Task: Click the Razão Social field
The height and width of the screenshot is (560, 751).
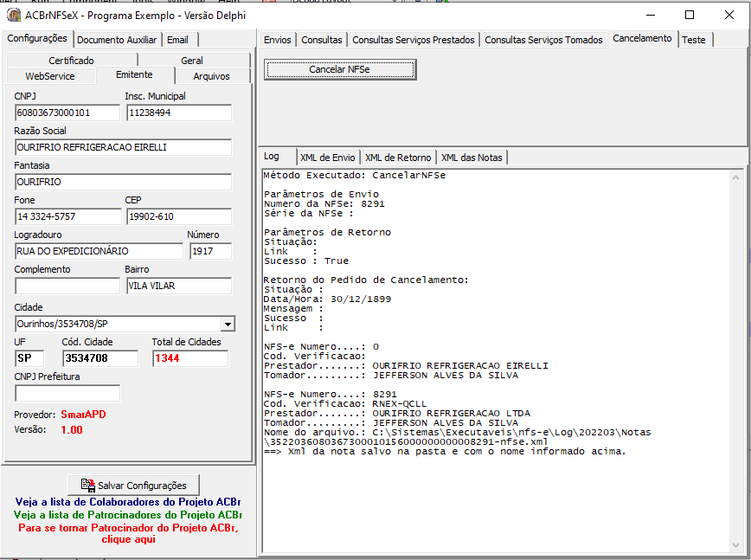Action: point(123,147)
